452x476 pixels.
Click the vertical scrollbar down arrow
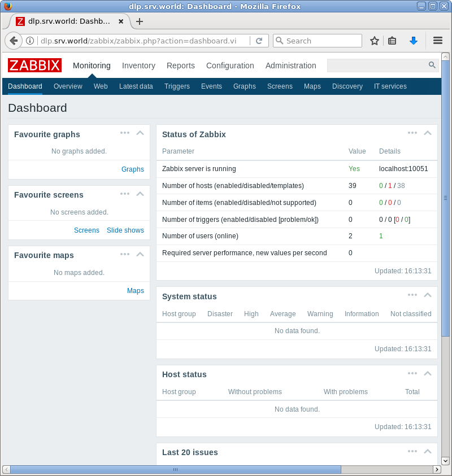point(445,461)
